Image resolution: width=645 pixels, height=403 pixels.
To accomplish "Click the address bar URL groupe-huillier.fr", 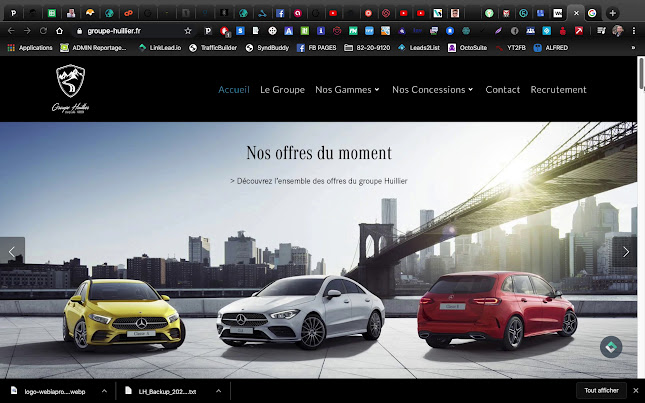I will 114,31.
